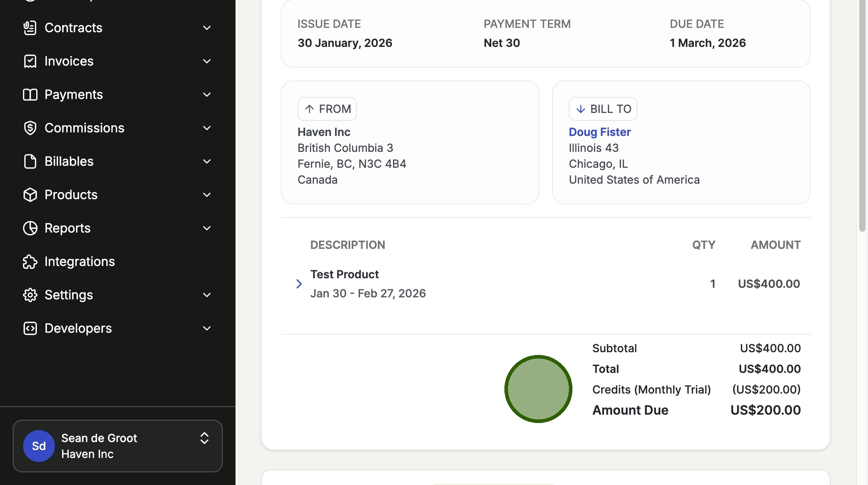Image resolution: width=868 pixels, height=485 pixels.
Task: Open the Integrations menu item
Action: (80, 262)
